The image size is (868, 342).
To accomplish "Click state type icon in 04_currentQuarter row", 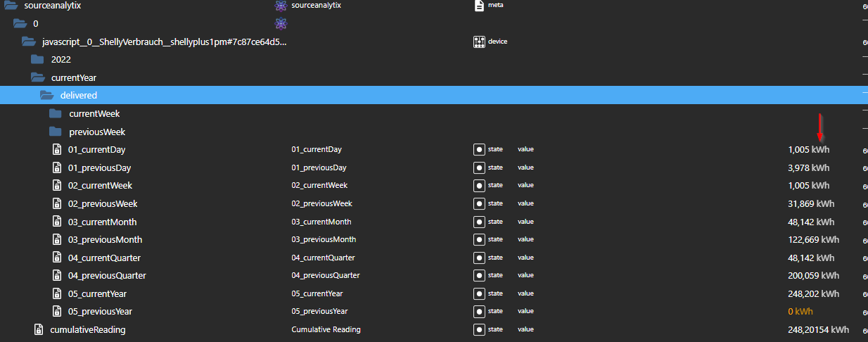I will (479, 258).
